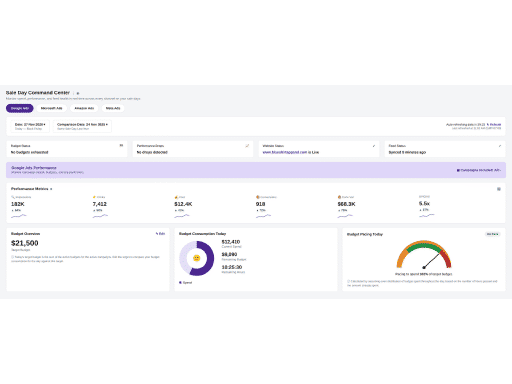Click Edit in Budget Overview
Image resolution: width=512 pixels, height=384 pixels.
pyautogui.click(x=161, y=234)
